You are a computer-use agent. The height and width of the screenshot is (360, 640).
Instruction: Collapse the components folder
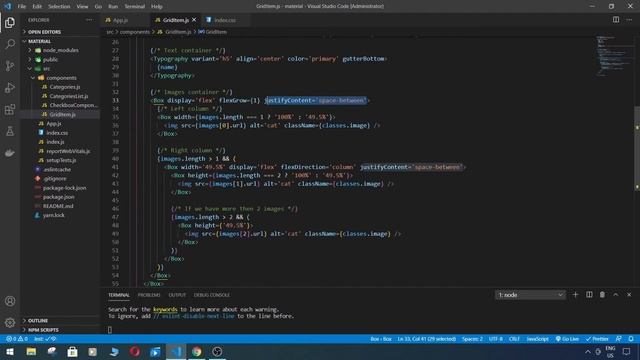tap(60, 78)
